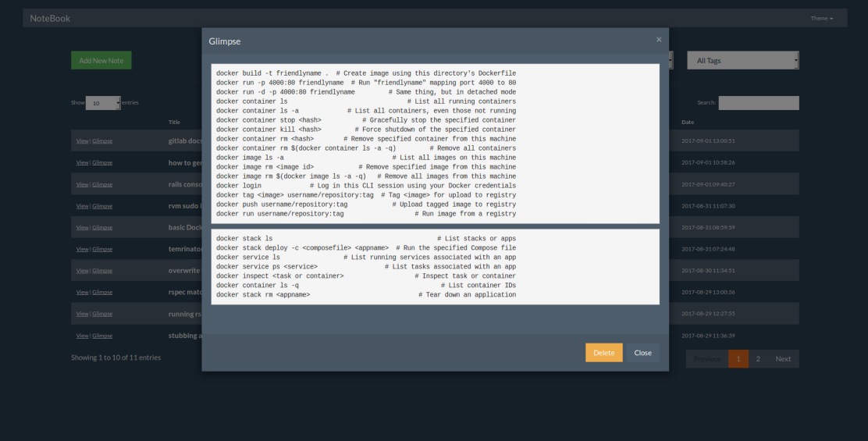Open Glimpse link for the rspec note

[101, 292]
